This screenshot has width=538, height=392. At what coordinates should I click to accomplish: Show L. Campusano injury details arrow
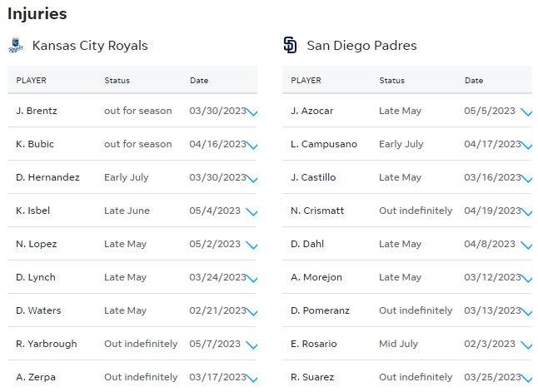pyautogui.click(x=526, y=146)
